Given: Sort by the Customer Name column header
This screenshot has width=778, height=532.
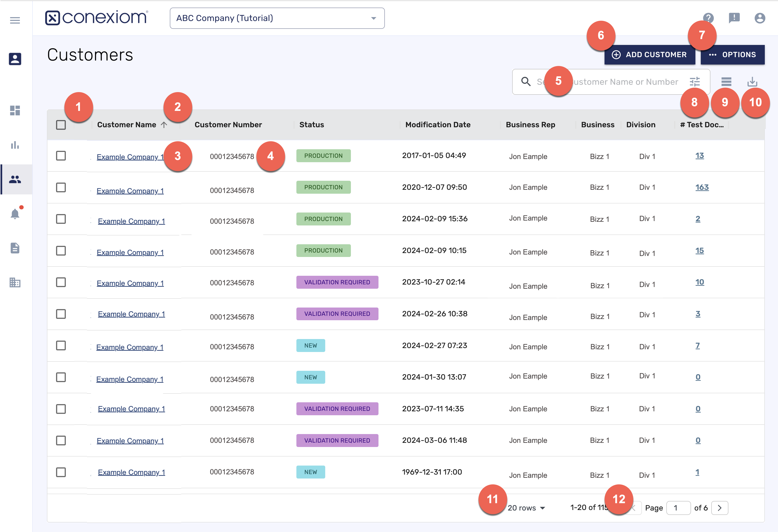Looking at the screenshot, I should pyautogui.click(x=127, y=125).
